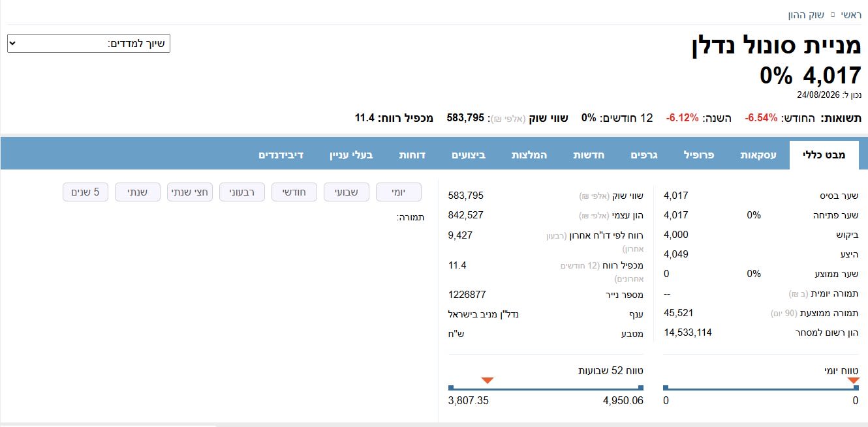
Task: Click the stock title מניית סונול נדלן
Action: point(777,46)
